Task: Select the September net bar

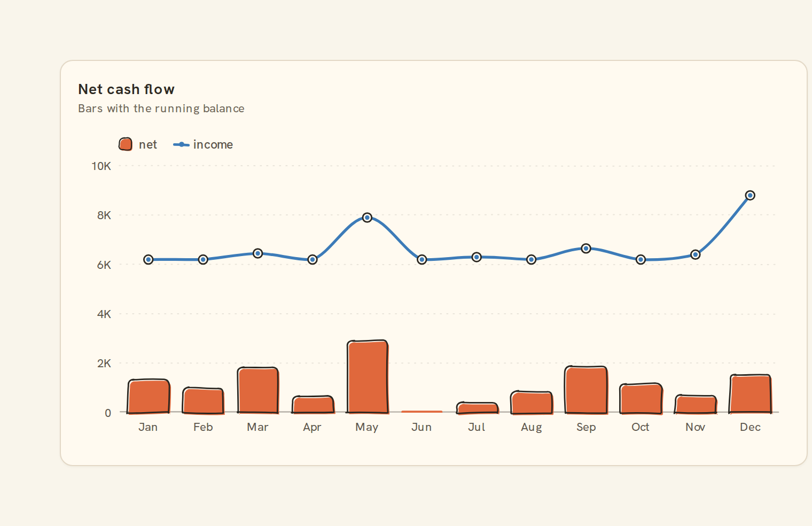Action: 586,390
